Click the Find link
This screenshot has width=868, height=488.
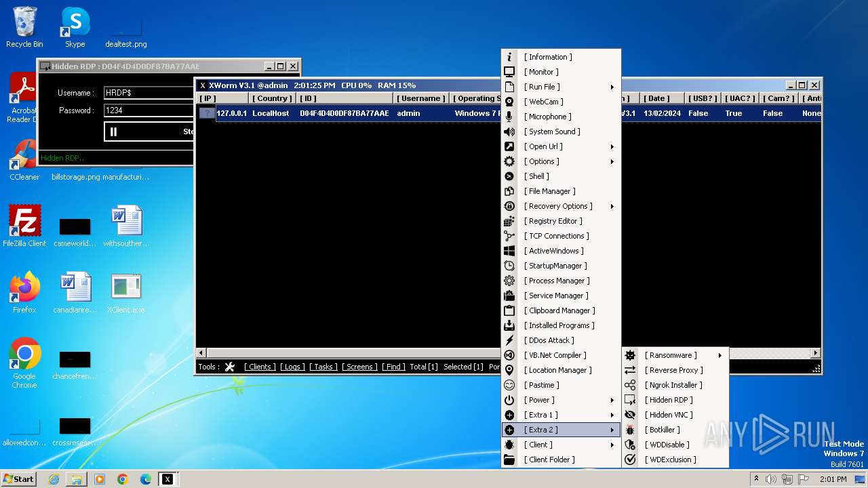[x=393, y=367]
